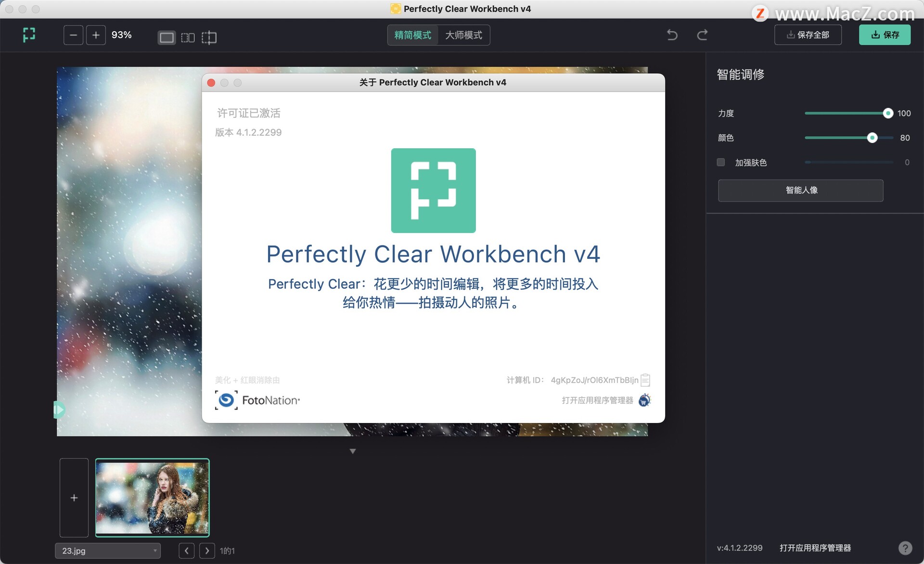Click 打开应用程序管理器 in the bottom status bar
Screen dimensions: 924x564
pyautogui.click(x=815, y=548)
